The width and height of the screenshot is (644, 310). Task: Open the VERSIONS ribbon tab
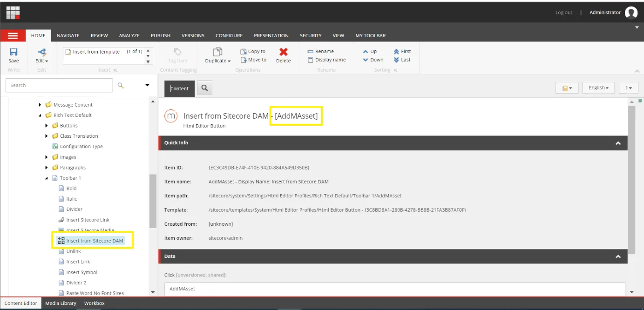point(193,35)
